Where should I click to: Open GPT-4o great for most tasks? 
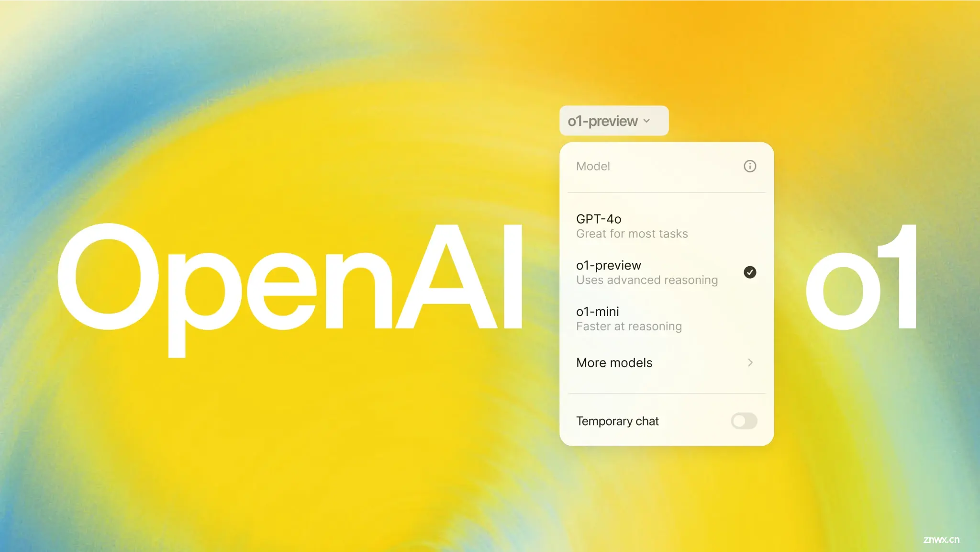(665, 225)
